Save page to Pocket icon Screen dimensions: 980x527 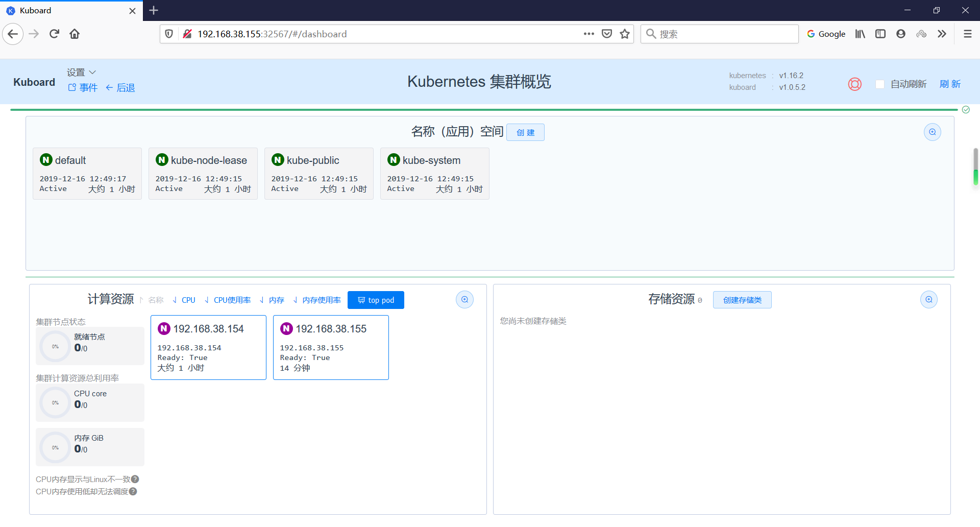607,34
